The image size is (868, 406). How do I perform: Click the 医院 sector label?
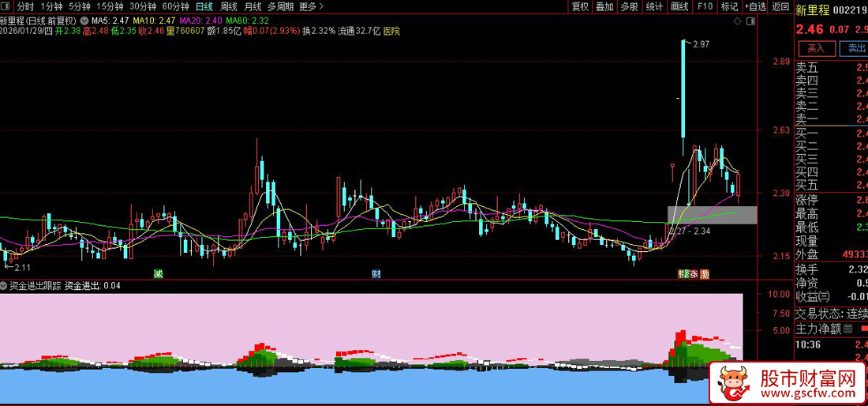[x=391, y=31]
